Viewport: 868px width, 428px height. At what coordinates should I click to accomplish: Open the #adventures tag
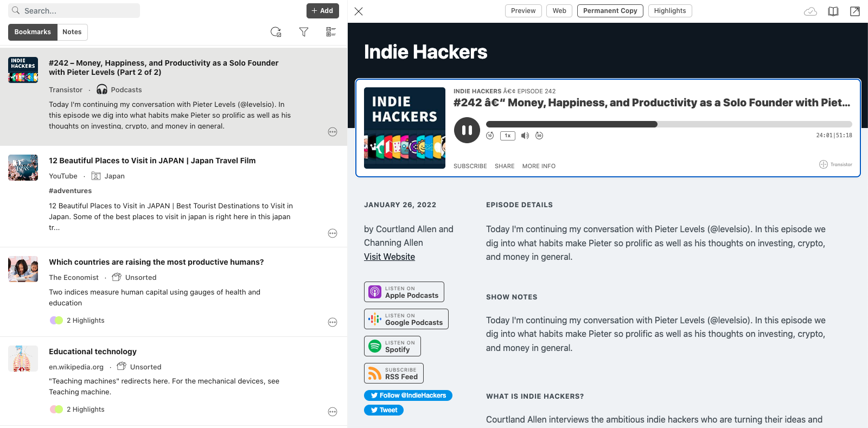point(71,191)
